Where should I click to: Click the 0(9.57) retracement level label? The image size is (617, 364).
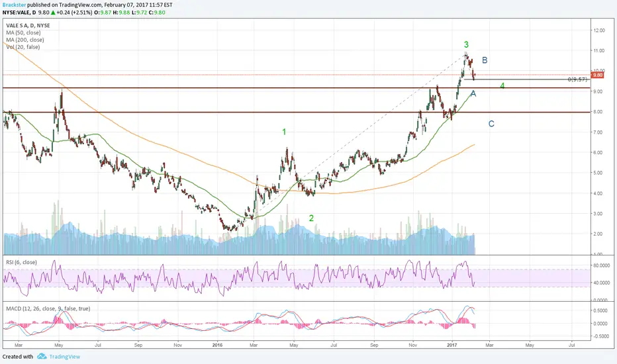point(577,79)
